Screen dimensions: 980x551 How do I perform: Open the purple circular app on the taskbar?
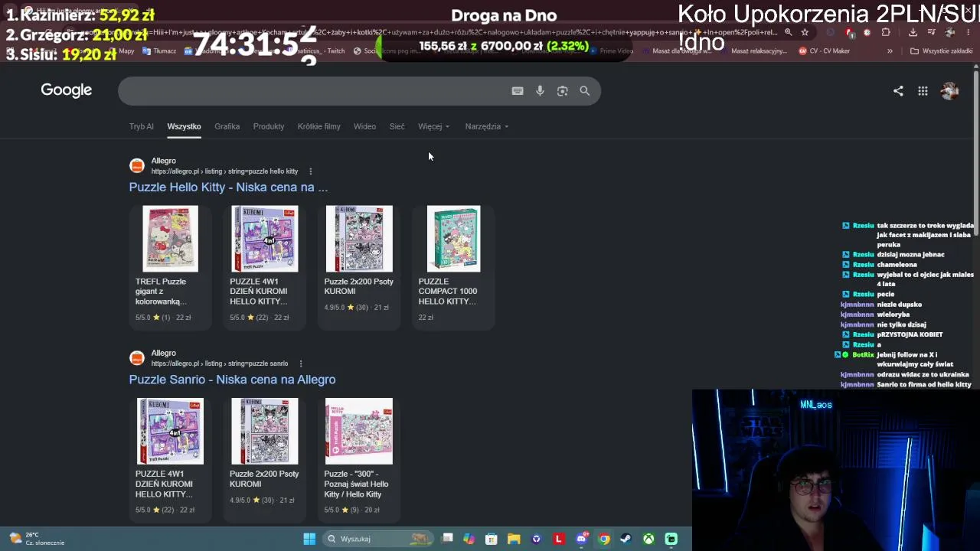(x=537, y=539)
